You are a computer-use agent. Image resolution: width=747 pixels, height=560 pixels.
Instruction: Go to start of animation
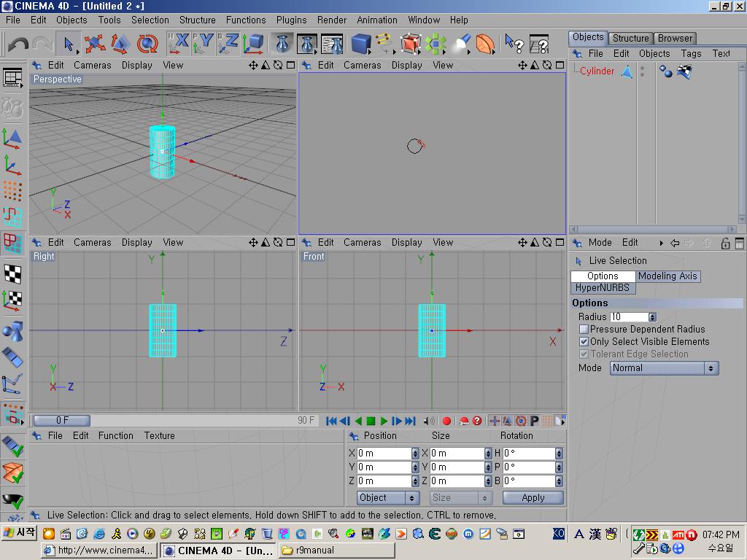coord(332,421)
